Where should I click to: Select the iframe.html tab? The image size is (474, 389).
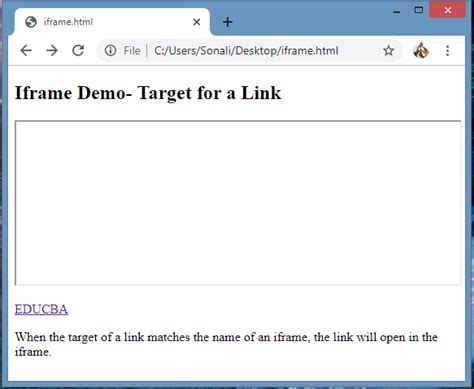(112, 22)
